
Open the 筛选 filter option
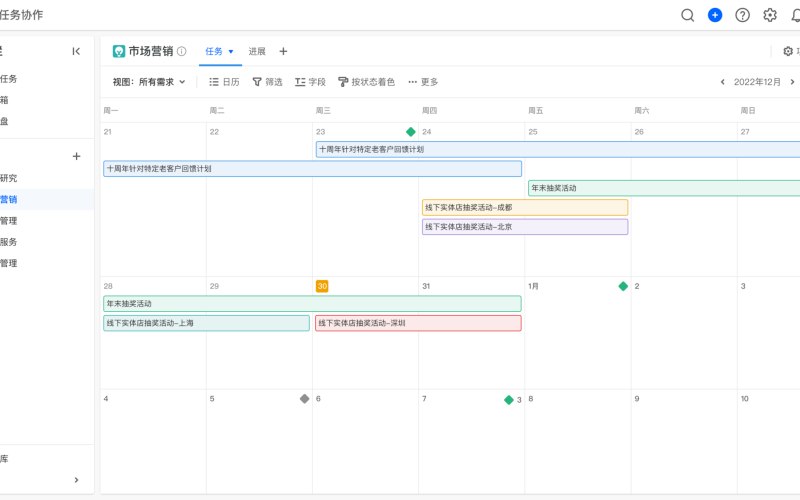(x=267, y=82)
